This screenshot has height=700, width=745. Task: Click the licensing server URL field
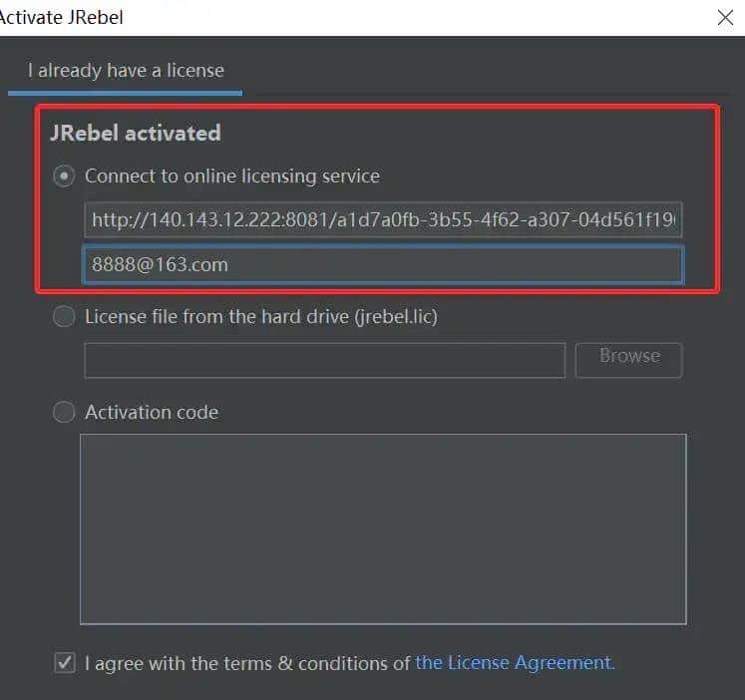pos(384,220)
